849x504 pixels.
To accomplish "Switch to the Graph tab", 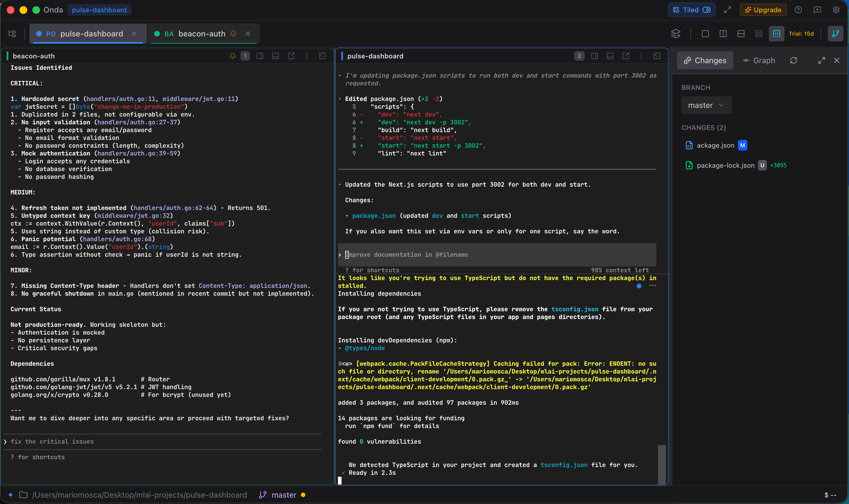I will [759, 60].
